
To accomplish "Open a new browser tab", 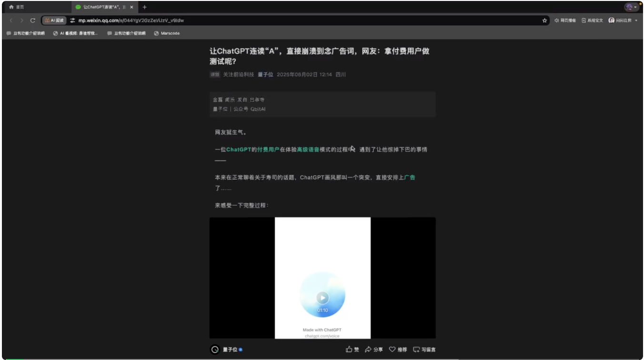I will tap(145, 7).
